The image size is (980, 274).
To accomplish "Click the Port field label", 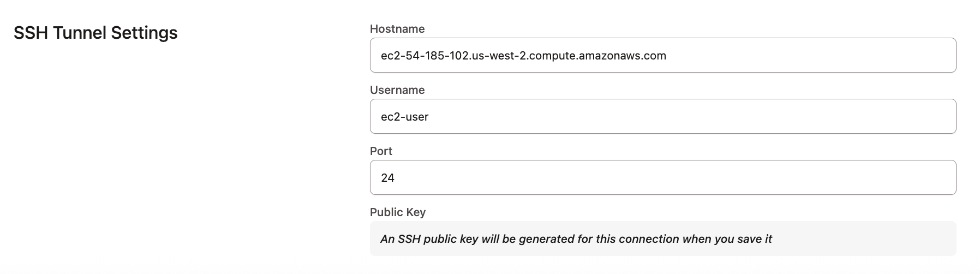I will [x=381, y=151].
